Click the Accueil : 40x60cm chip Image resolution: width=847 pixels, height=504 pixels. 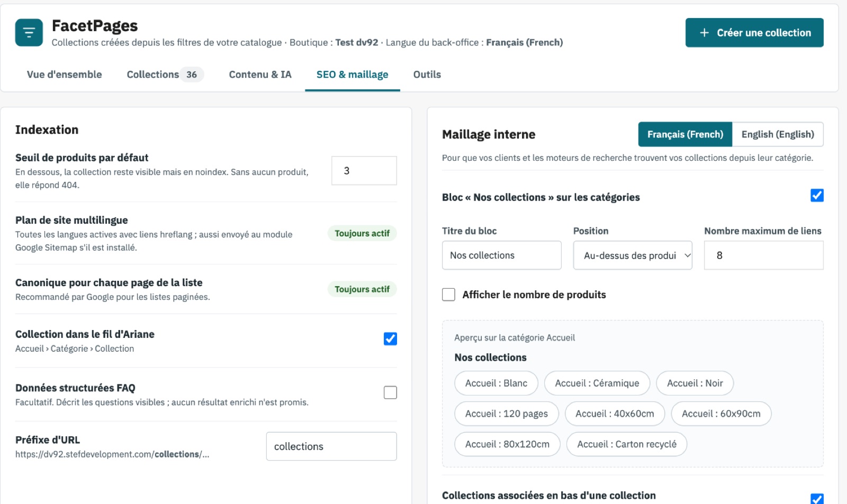click(x=615, y=414)
